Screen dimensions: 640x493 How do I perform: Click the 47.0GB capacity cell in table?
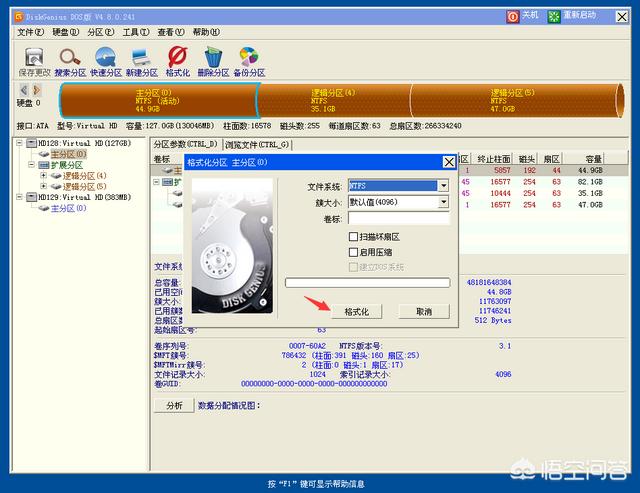(x=590, y=204)
